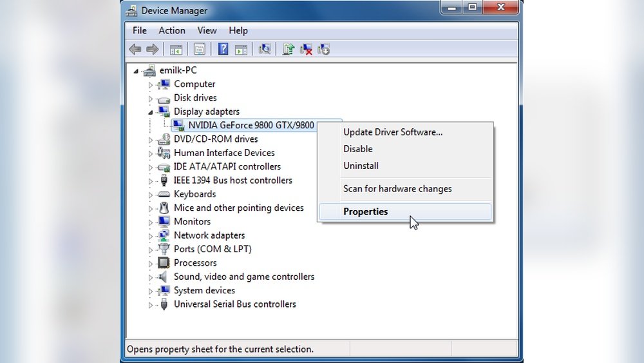Viewport: 644px width, 363px height.
Task: Click the Uninstall device toolbar icon (red X)
Action: point(307,49)
